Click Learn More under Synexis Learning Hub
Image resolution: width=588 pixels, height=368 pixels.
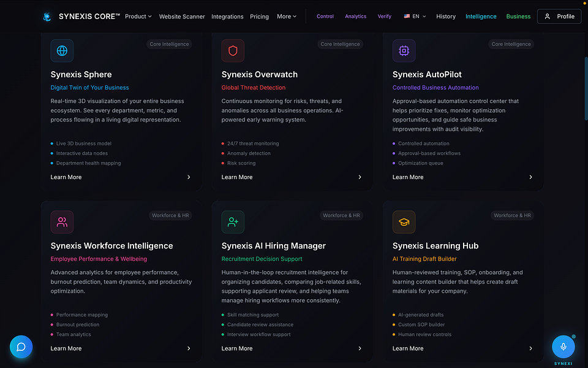tap(408, 348)
